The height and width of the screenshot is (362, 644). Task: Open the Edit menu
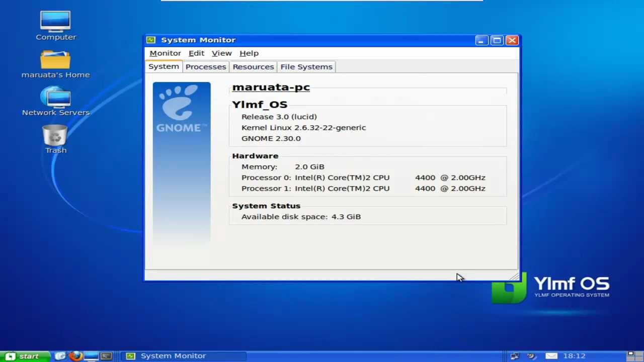196,53
